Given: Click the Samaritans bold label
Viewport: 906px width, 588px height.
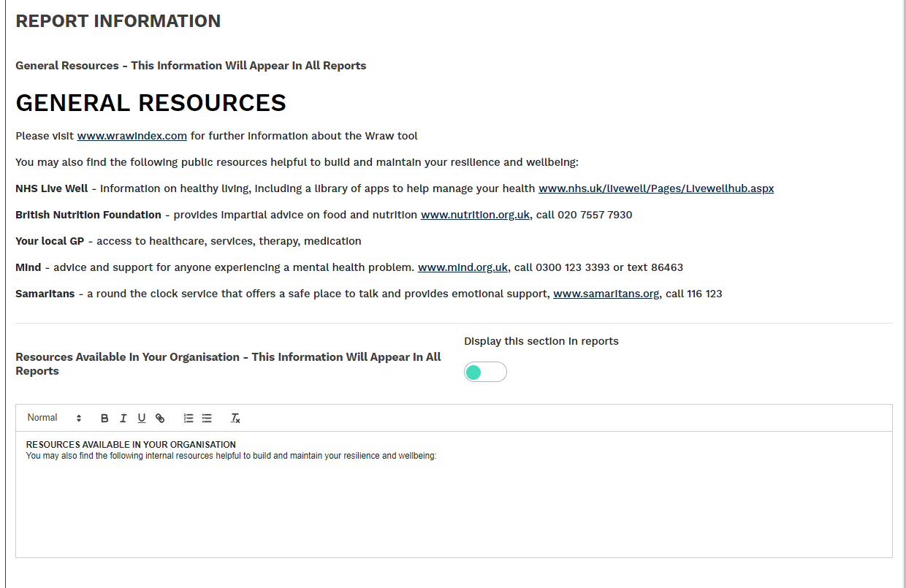Looking at the screenshot, I should point(45,294).
